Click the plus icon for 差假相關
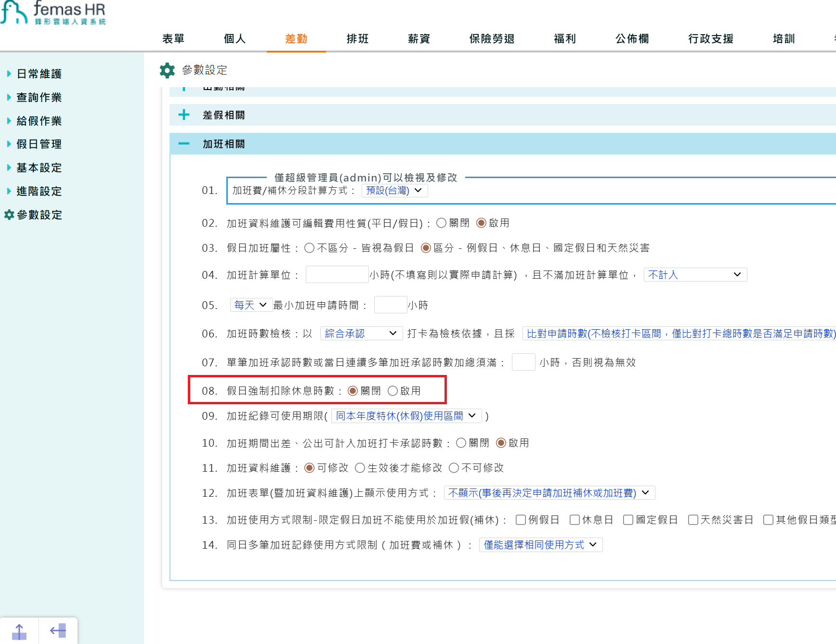 pos(184,115)
